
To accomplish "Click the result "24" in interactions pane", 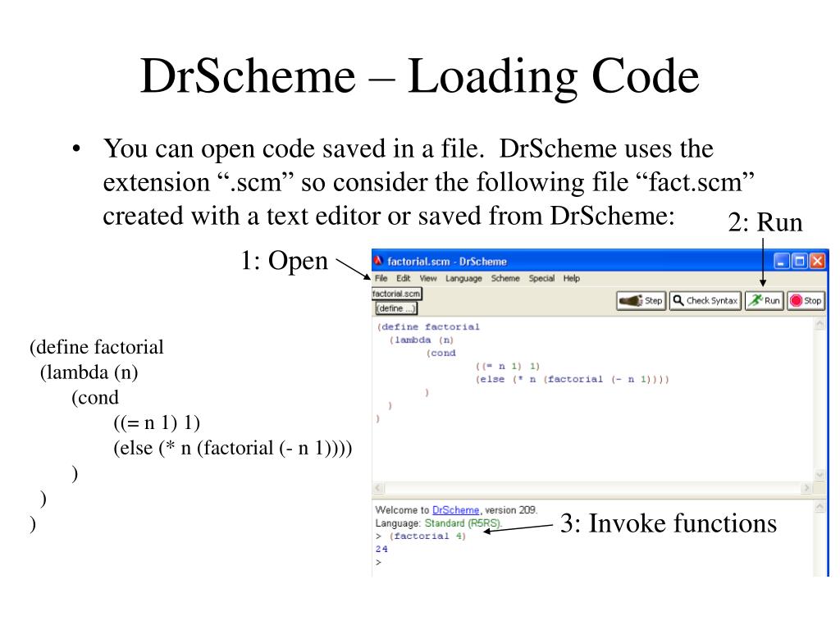I will (x=381, y=549).
